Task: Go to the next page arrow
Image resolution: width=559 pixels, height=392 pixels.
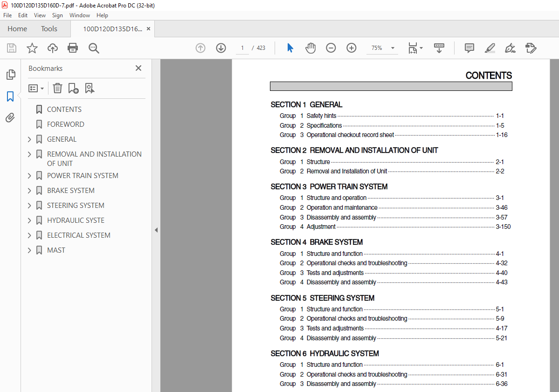Action: click(x=221, y=48)
